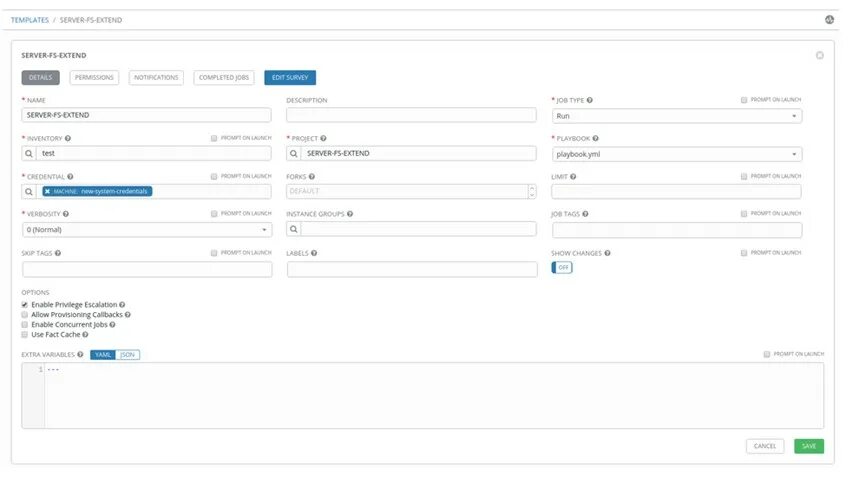The width and height of the screenshot is (853, 482).
Task: Click into the Labels field
Action: point(412,269)
